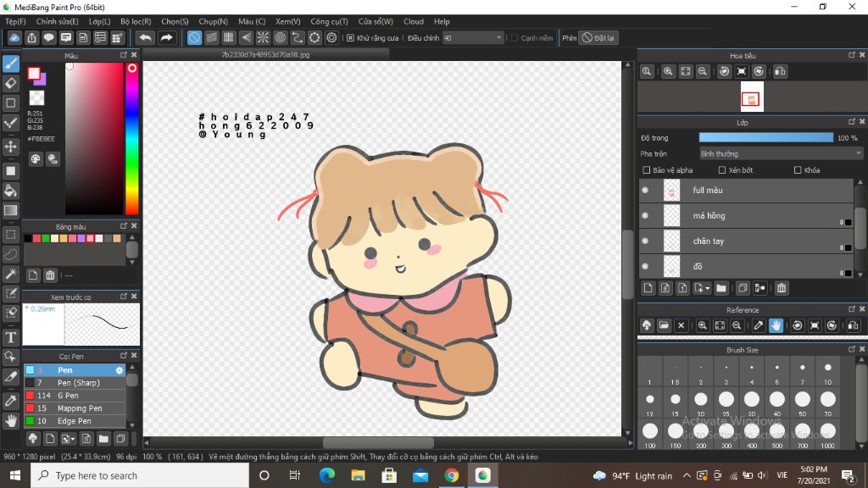Screen dimensions: 868x488
Task: Select the Edge Pen brush
Action: (x=75, y=420)
